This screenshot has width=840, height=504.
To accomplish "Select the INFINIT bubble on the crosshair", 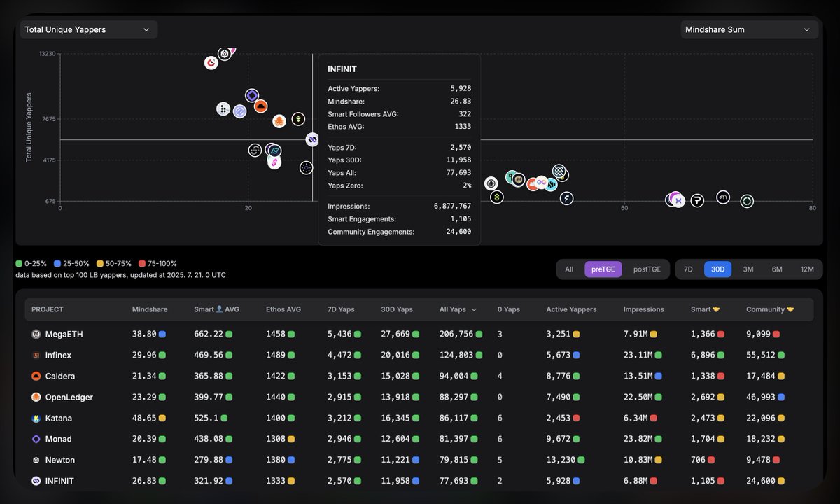I will [312, 139].
